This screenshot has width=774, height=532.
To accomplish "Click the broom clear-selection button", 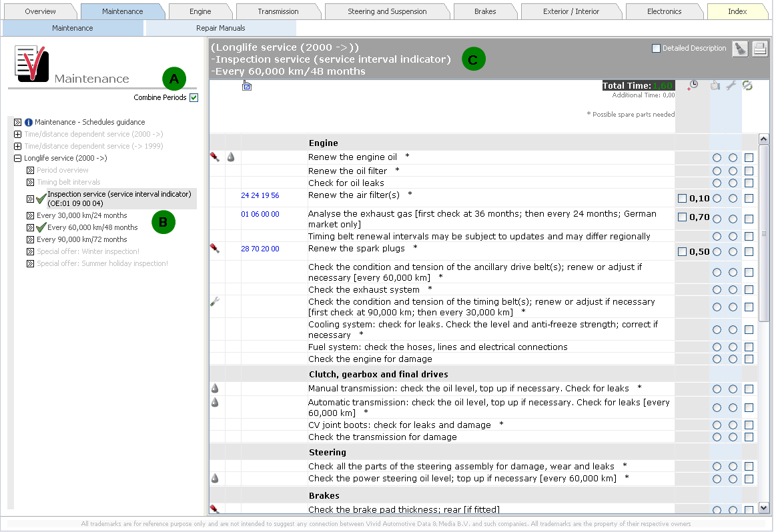I will 739,49.
